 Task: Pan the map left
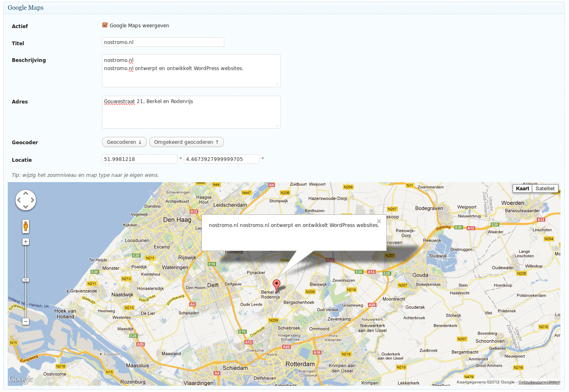click(x=19, y=200)
